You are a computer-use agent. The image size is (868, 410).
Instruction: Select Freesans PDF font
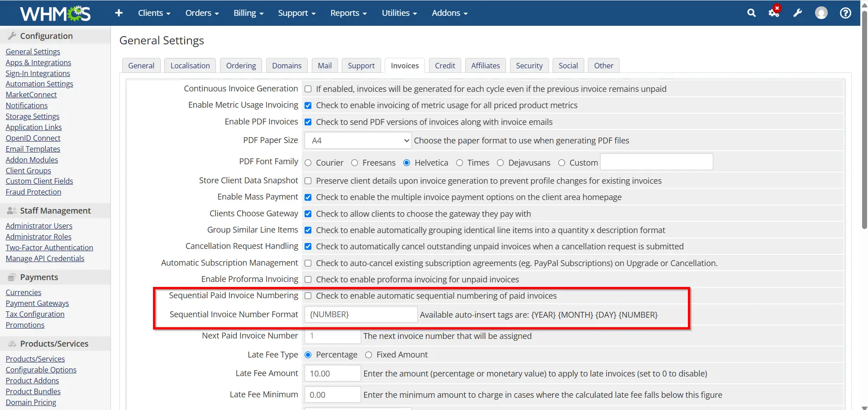tap(355, 163)
